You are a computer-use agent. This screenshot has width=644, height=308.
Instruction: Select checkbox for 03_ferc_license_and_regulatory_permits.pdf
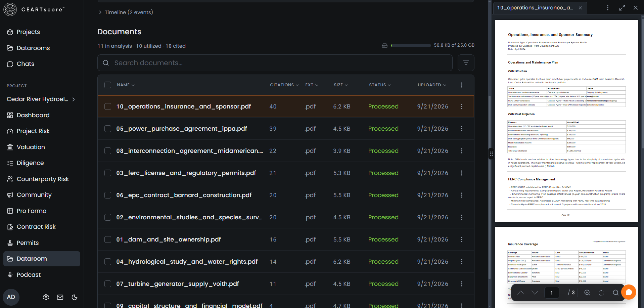pos(108,173)
